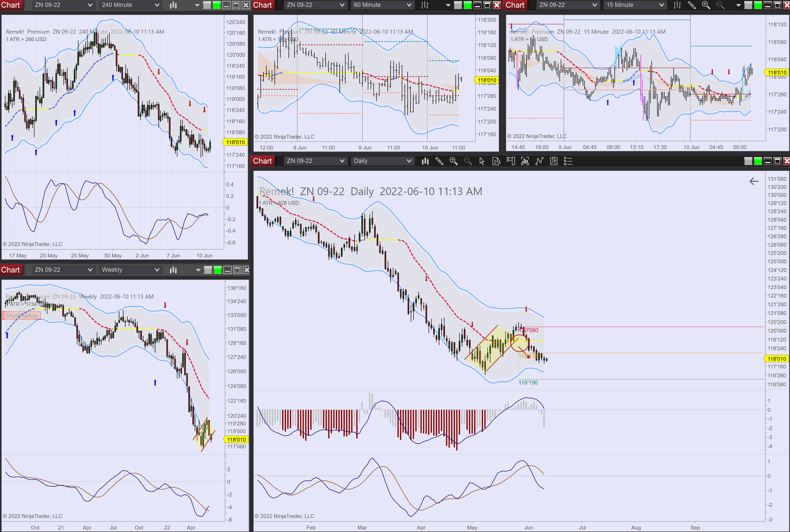
Task: Toggle green link button on 60 Minute chart
Action: (467, 5)
